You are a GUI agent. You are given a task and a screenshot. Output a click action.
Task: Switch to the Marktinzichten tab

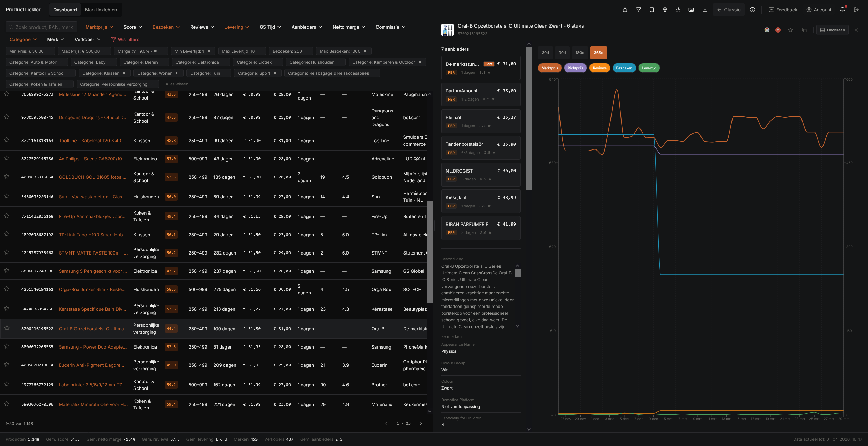101,10
